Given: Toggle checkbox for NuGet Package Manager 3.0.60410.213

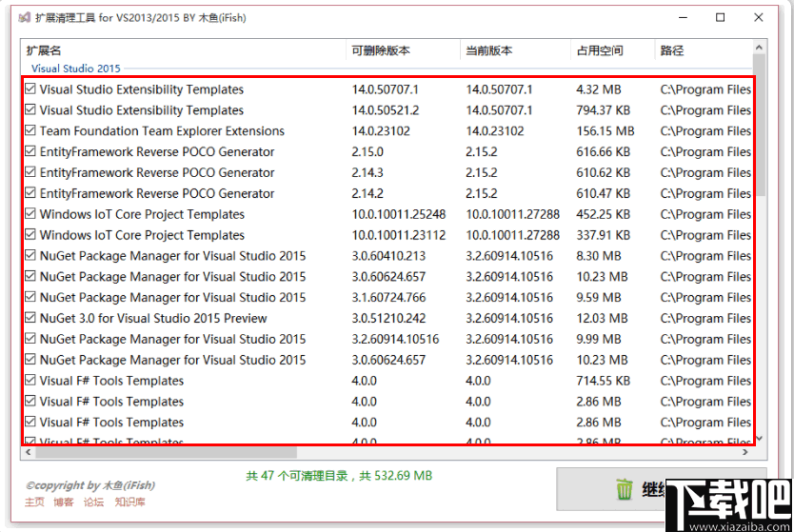Looking at the screenshot, I should point(30,256).
